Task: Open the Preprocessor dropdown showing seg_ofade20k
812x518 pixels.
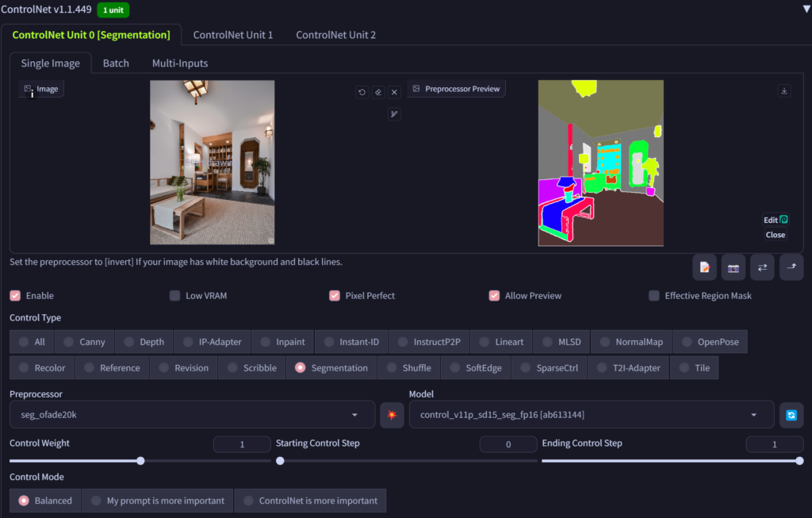Action: coord(192,415)
